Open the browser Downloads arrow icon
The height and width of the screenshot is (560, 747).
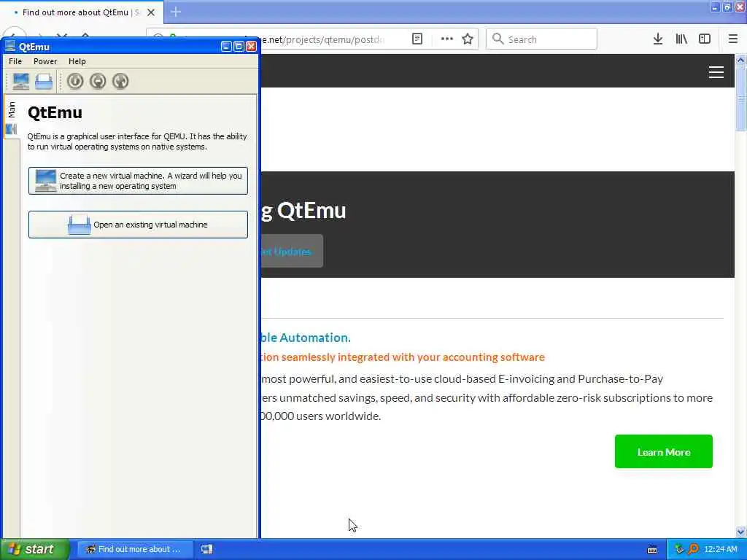tap(658, 39)
